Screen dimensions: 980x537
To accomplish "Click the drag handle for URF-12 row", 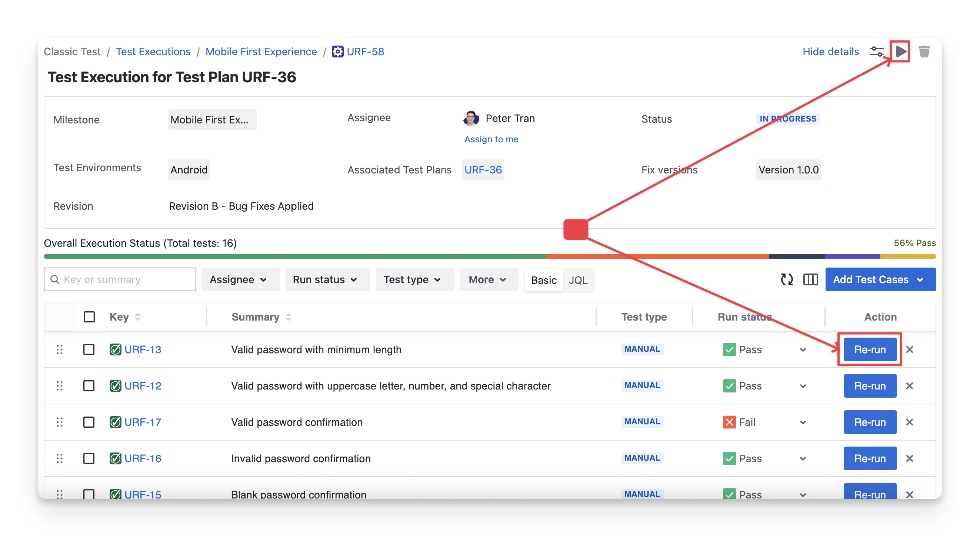I will tap(60, 386).
